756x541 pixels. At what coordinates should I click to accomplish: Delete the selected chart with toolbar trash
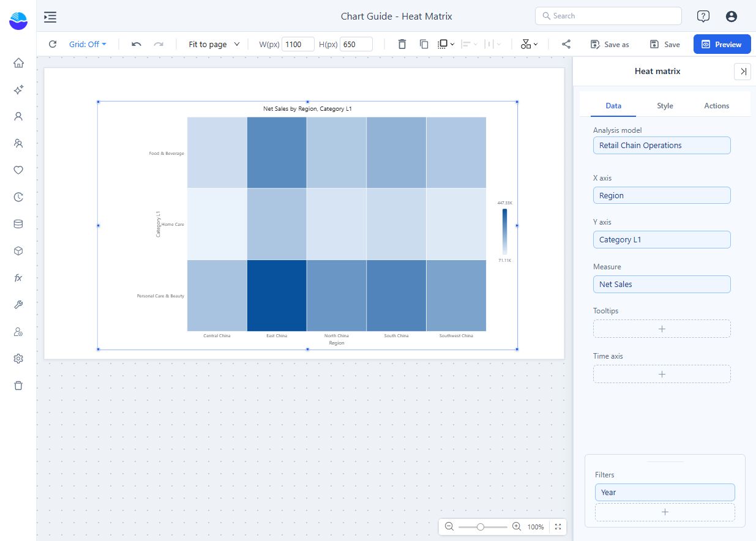tap(402, 44)
